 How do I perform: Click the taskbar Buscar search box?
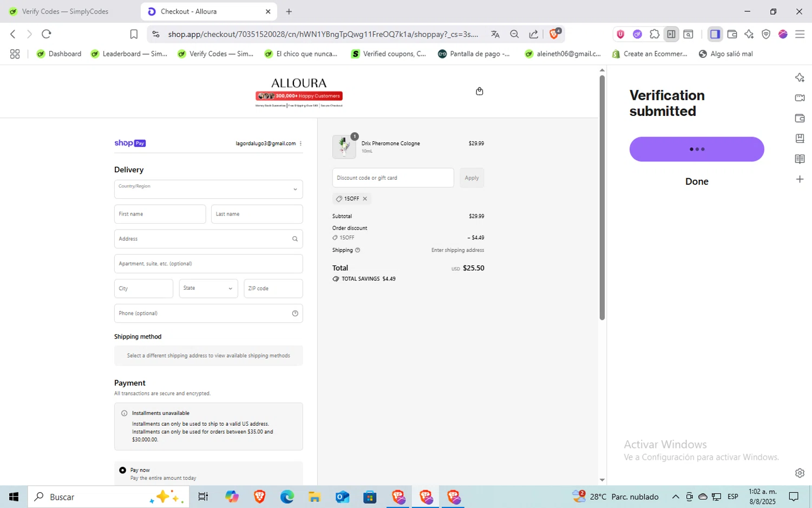pos(108,497)
